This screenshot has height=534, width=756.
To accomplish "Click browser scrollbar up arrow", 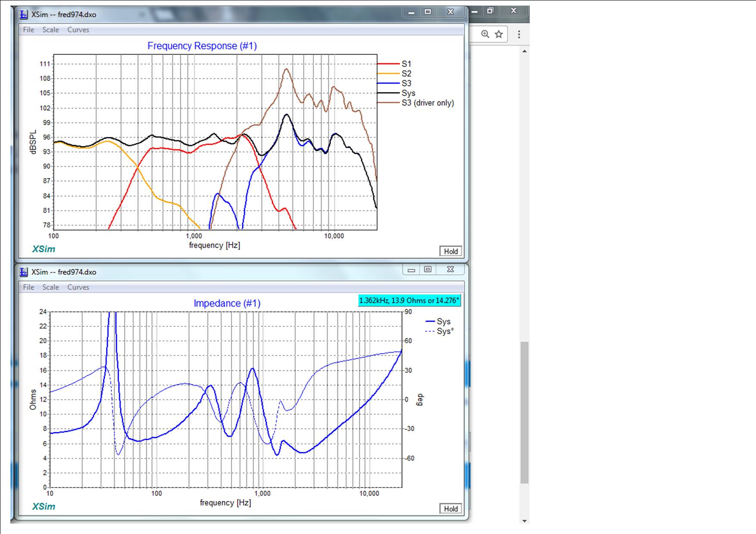I will click(x=525, y=51).
